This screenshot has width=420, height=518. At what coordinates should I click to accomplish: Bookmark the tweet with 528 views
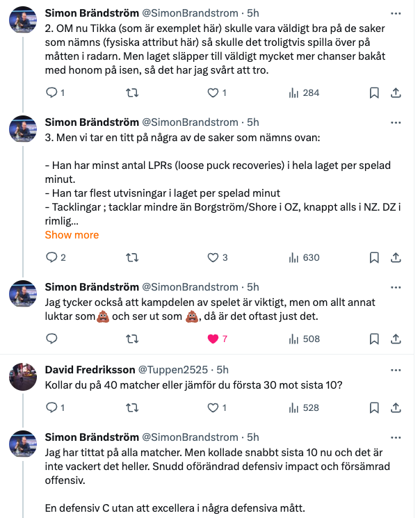pos(374,408)
